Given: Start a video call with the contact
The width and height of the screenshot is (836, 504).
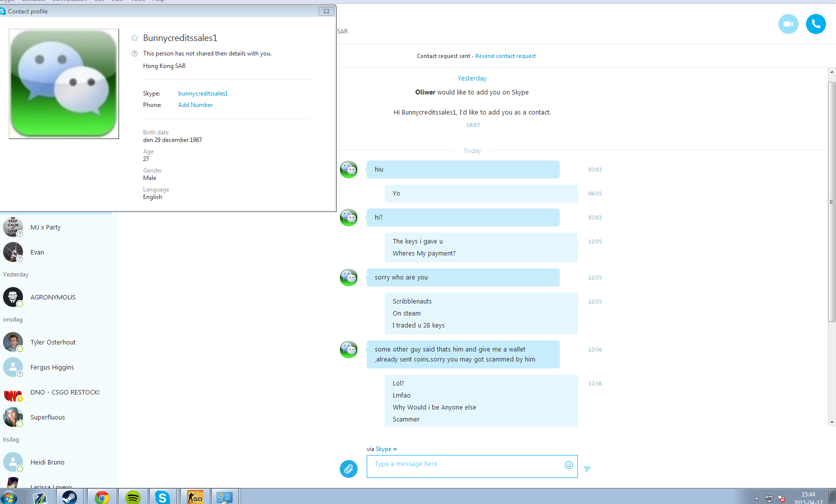Looking at the screenshot, I should click(x=788, y=24).
